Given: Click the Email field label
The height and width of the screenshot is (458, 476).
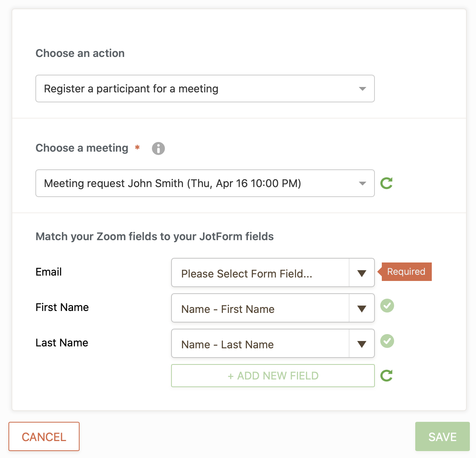Looking at the screenshot, I should coord(49,272).
